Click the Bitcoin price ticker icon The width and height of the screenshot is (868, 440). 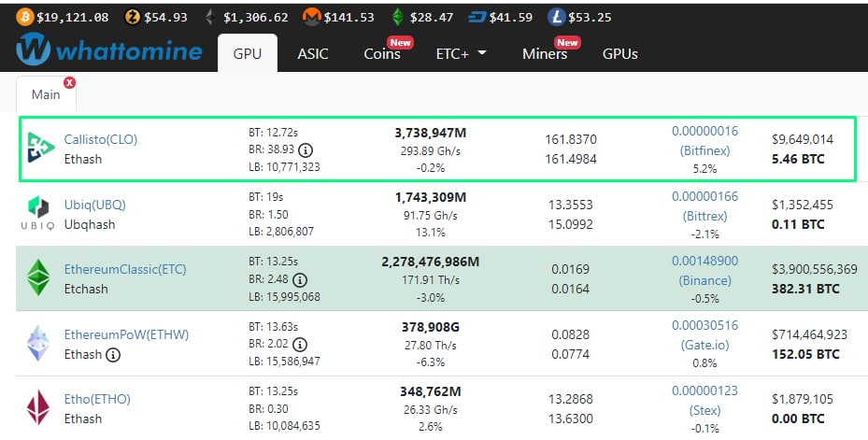point(25,17)
